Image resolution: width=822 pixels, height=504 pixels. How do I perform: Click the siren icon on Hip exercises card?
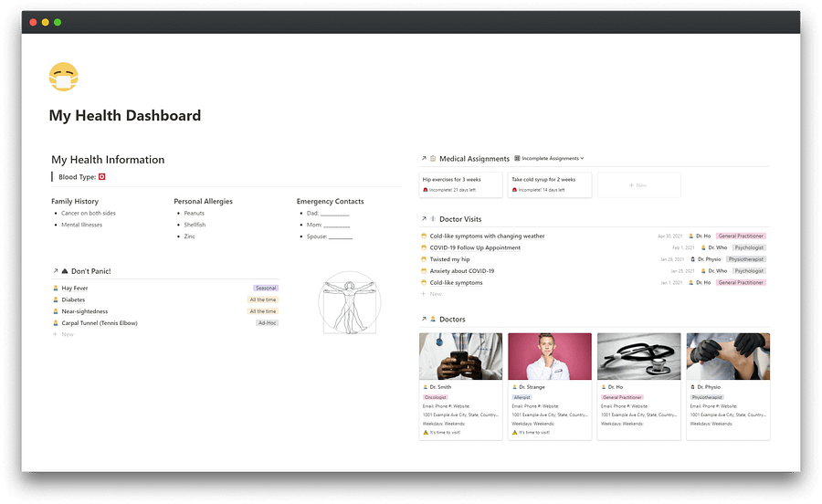coord(425,190)
